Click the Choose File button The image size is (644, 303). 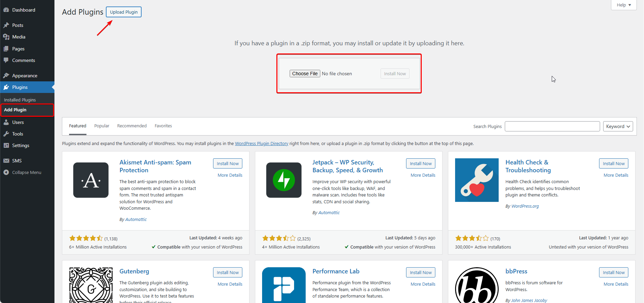coord(305,74)
